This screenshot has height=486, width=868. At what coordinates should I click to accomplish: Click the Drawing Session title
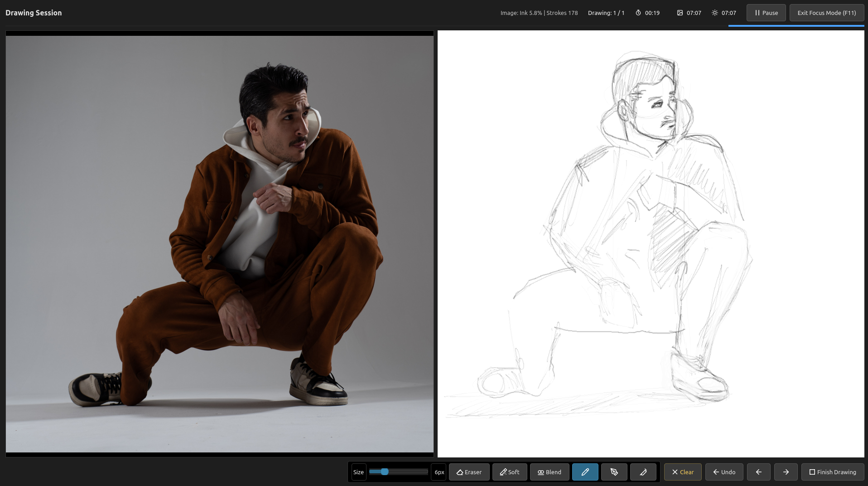click(x=34, y=13)
